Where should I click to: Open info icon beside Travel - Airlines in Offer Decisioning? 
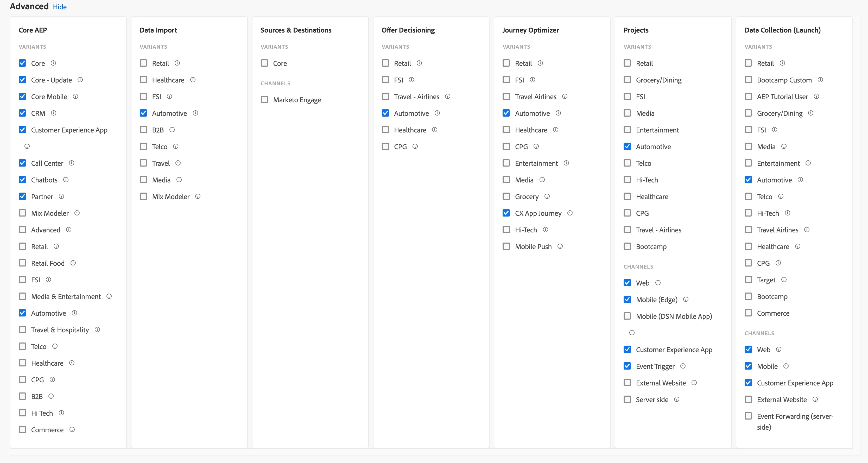coord(447,96)
